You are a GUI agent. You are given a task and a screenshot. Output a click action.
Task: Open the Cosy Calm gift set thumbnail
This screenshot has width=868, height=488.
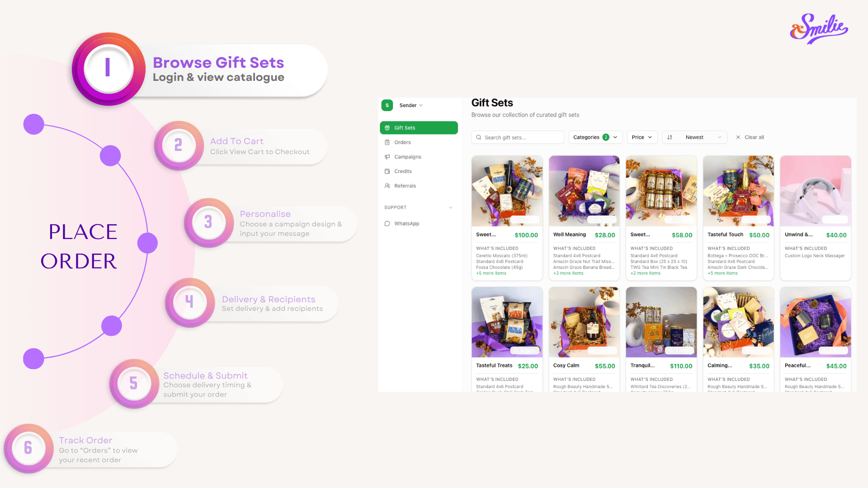click(584, 322)
